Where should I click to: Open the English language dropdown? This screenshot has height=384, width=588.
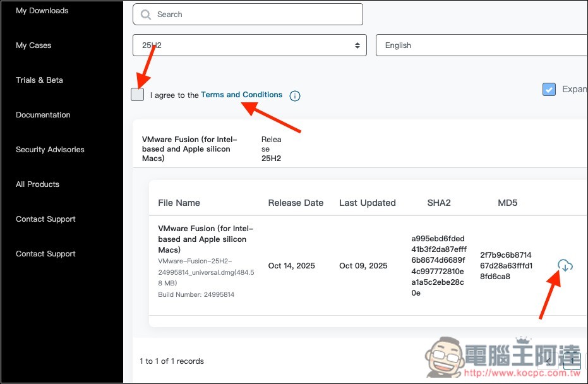pyautogui.click(x=481, y=45)
